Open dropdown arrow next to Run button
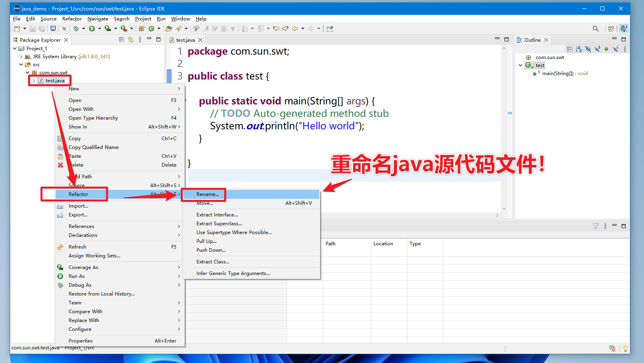The image size is (644, 363). pyautogui.click(x=100, y=29)
